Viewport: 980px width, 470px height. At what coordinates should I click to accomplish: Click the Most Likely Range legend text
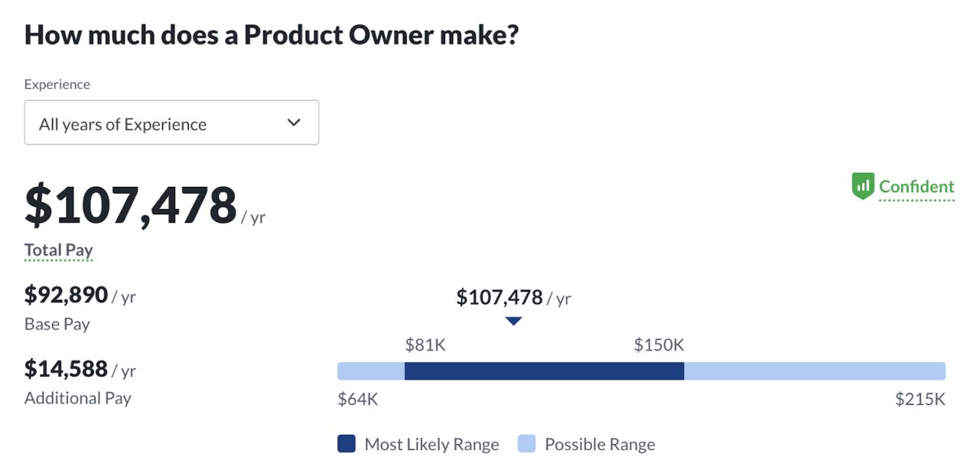click(431, 445)
